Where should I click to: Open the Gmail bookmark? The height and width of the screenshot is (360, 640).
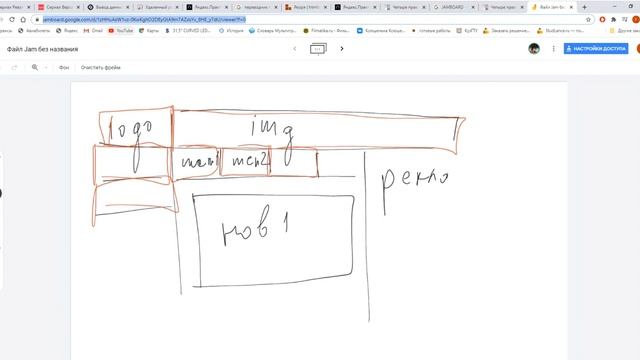[93, 31]
